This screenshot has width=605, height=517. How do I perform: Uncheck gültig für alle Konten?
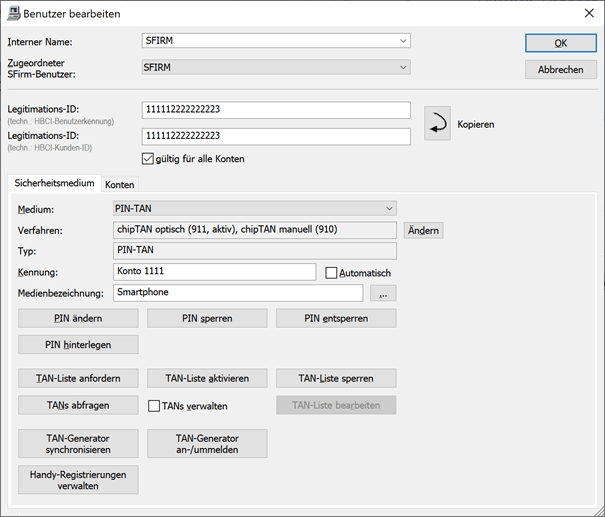coord(148,159)
